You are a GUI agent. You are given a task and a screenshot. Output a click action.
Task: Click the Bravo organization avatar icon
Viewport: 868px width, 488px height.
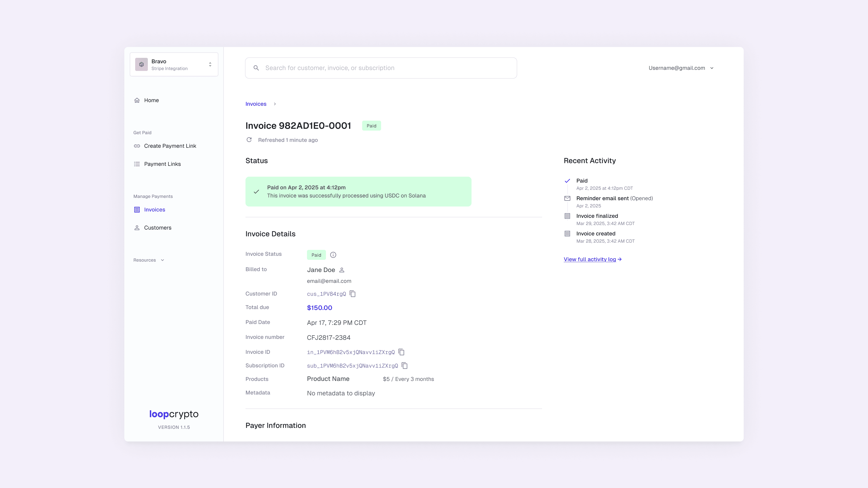pos(142,64)
